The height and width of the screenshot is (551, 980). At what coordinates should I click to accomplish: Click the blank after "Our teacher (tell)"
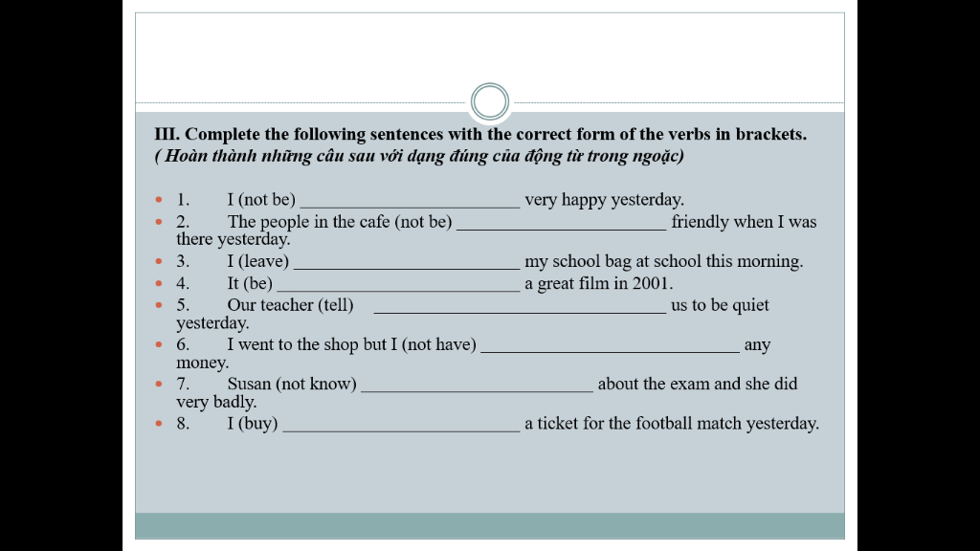519,306
